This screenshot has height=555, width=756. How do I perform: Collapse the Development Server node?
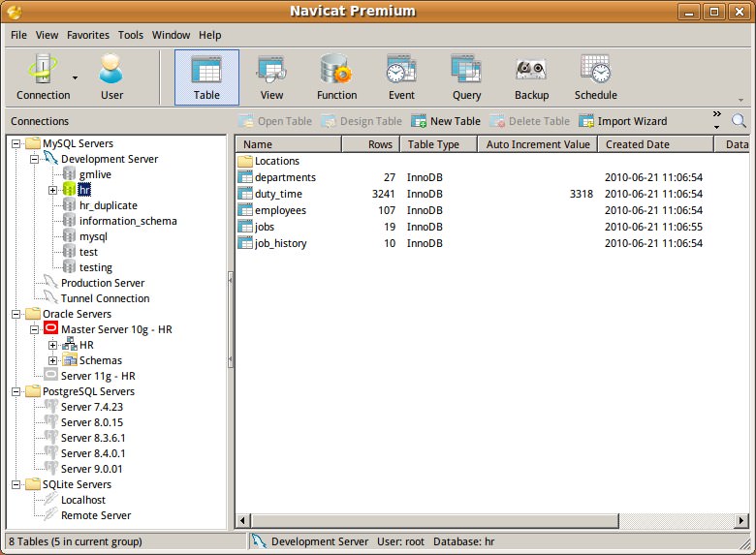34,159
